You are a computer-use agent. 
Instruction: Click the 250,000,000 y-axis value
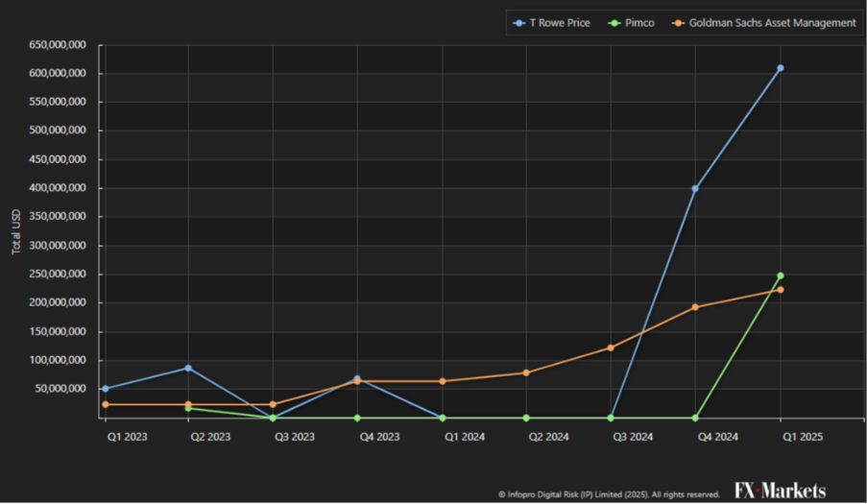(58, 275)
